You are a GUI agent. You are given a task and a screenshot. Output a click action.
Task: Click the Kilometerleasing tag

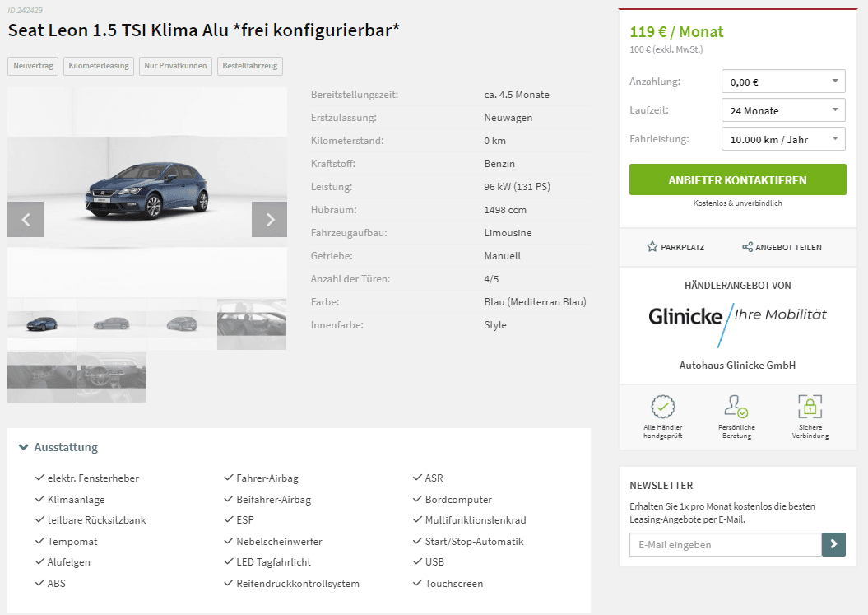click(99, 66)
